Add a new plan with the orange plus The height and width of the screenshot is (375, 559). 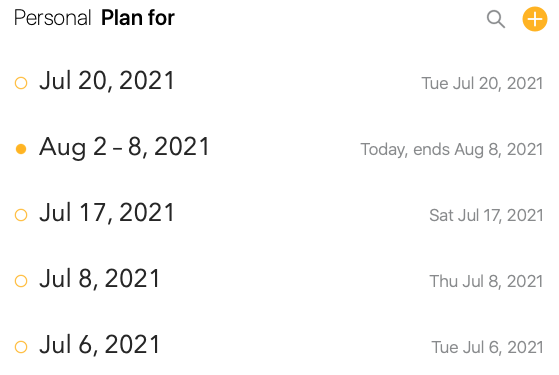click(535, 19)
